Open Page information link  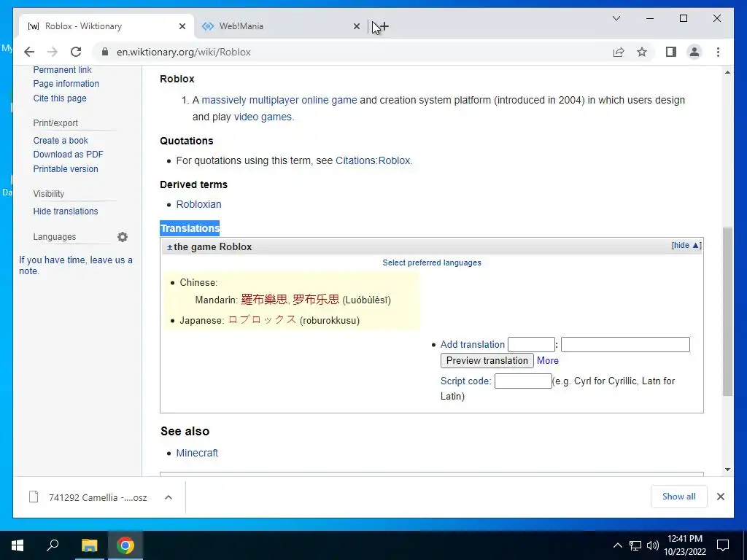click(x=66, y=84)
